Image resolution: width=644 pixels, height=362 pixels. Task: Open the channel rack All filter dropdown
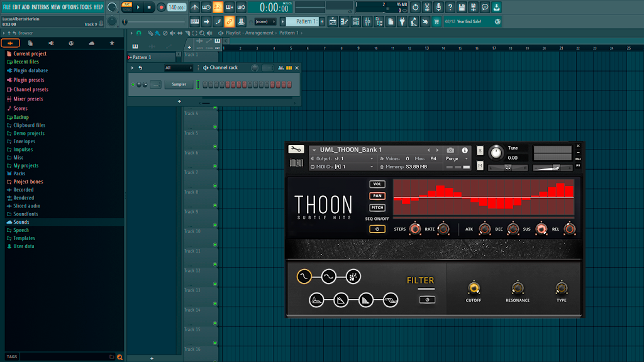178,68
